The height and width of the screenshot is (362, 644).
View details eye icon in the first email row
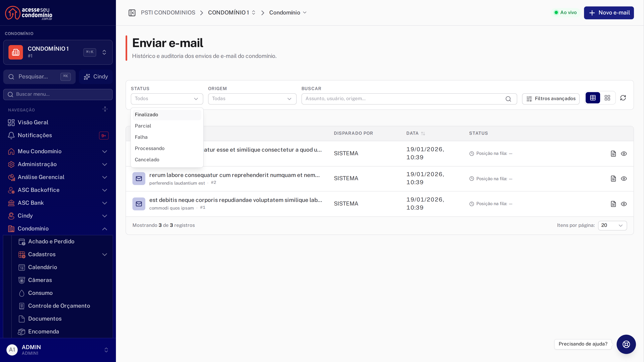pos(624,154)
